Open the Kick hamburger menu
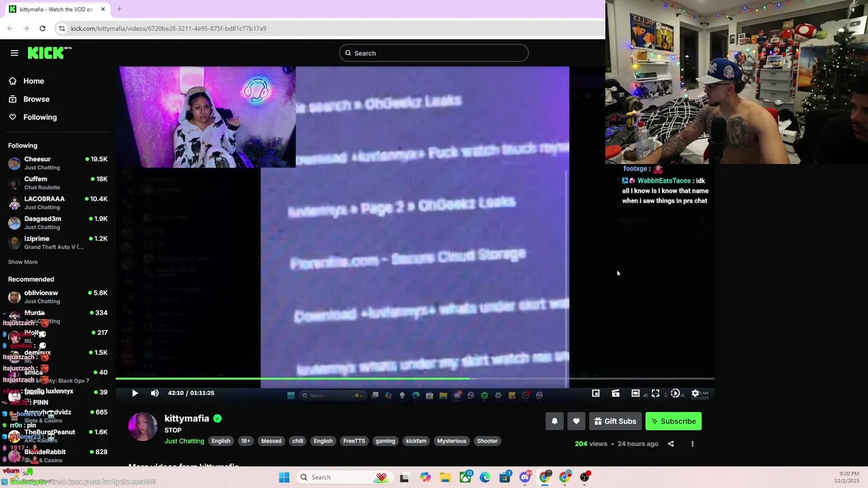Screen dimensions: 868x488 point(14,53)
